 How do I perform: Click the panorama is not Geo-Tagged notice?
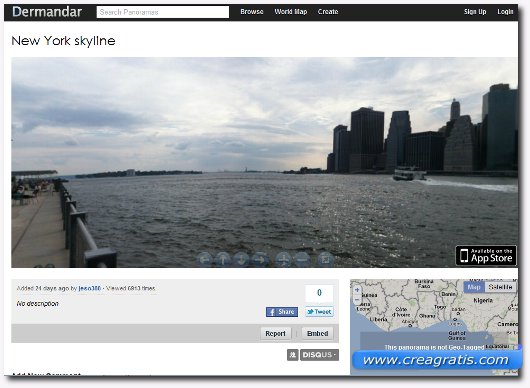point(434,347)
